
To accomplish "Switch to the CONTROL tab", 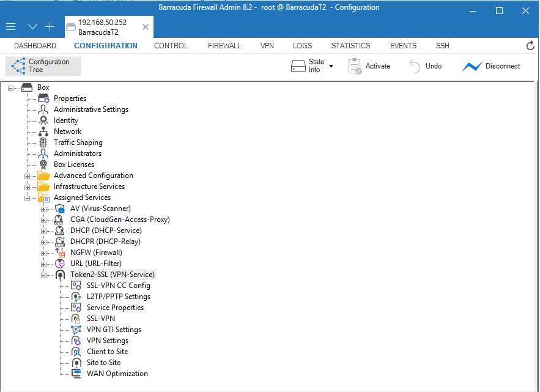I will point(171,46).
